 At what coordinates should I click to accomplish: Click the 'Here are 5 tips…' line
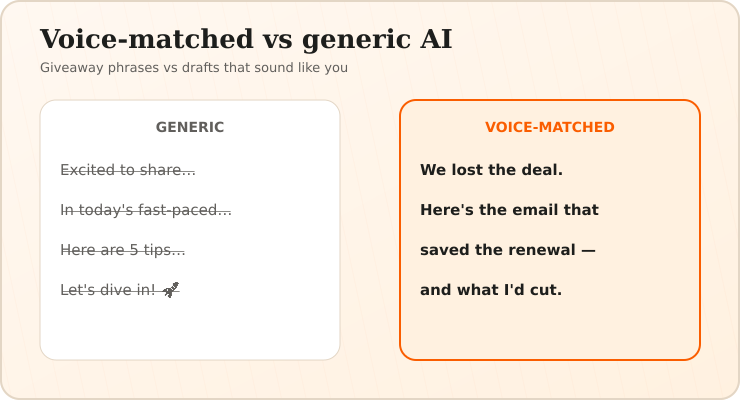tap(123, 250)
